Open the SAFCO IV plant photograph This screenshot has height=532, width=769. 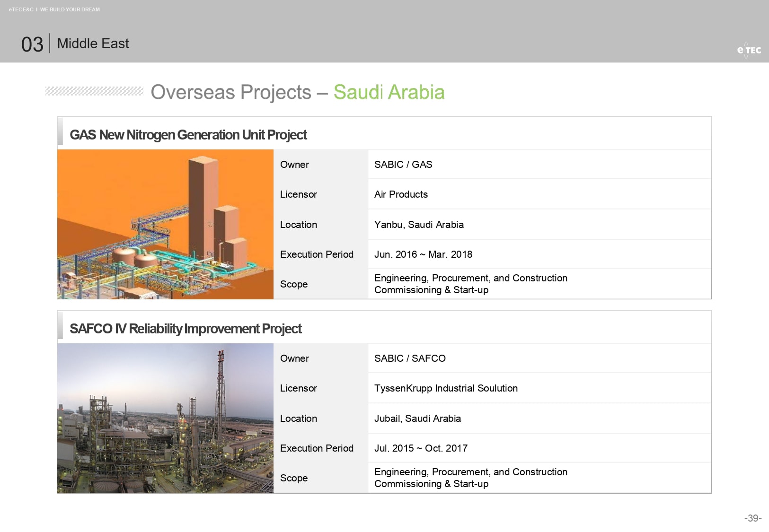[x=165, y=419]
